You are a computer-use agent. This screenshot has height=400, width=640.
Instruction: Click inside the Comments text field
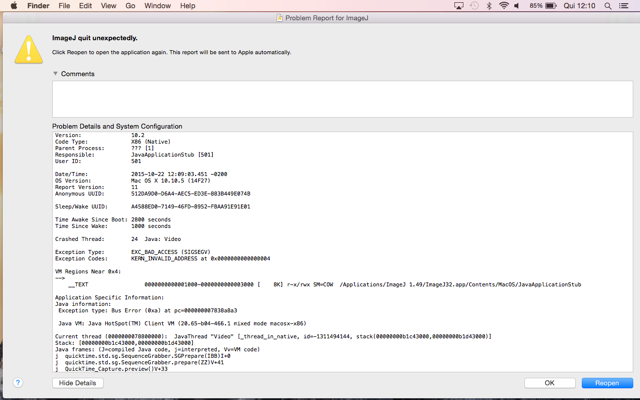click(x=342, y=99)
